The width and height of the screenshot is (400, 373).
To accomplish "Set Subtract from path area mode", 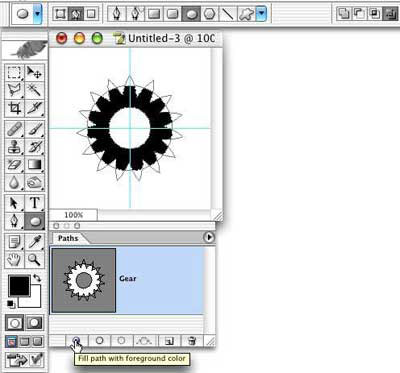I will coord(359,14).
